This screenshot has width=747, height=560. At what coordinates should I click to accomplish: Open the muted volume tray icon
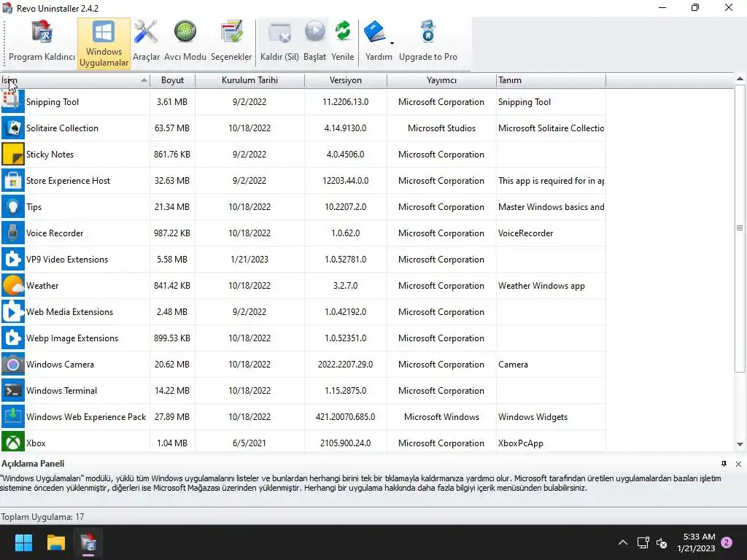(x=662, y=542)
